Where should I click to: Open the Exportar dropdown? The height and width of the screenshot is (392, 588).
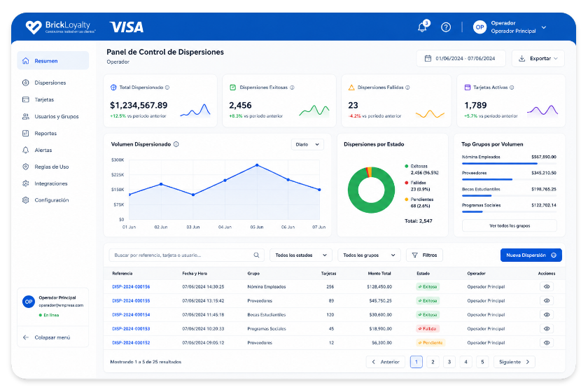(x=538, y=59)
